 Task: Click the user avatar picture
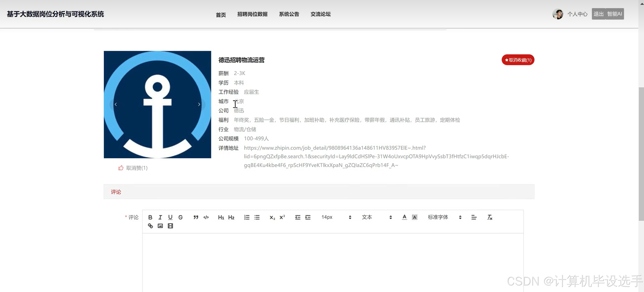point(558,14)
